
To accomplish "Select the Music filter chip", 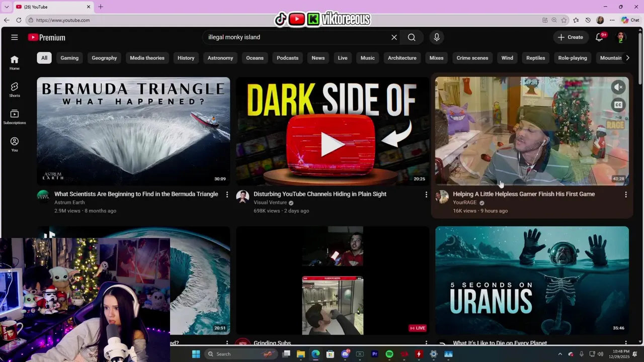I will (367, 58).
